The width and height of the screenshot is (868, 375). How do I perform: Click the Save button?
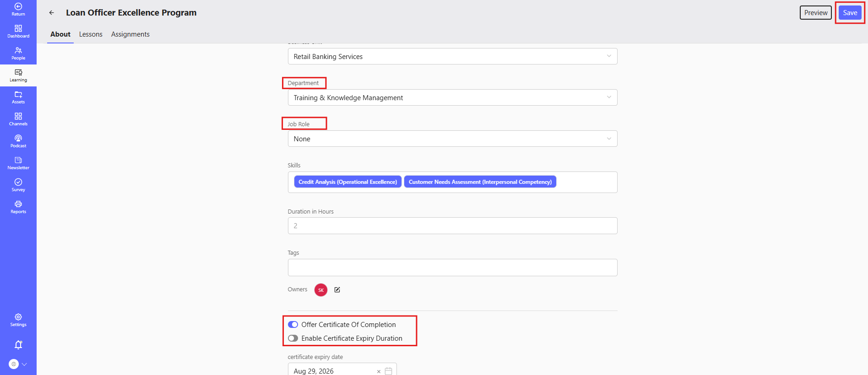click(850, 13)
